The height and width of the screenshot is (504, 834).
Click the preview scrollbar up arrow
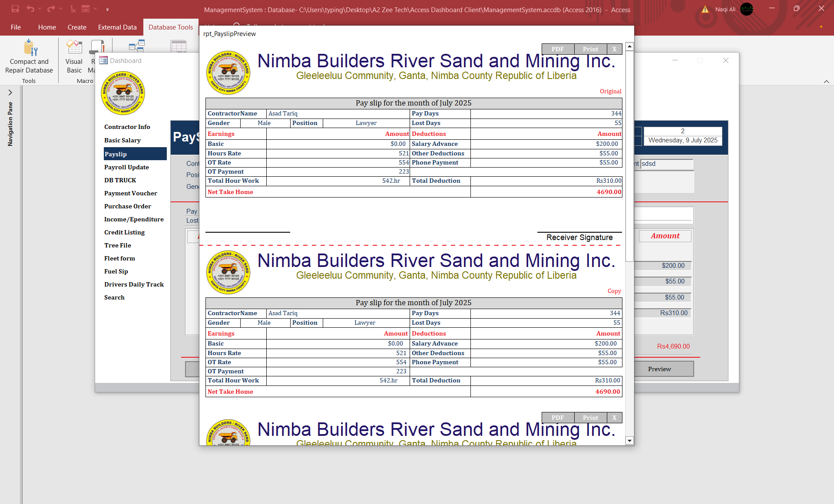click(629, 46)
